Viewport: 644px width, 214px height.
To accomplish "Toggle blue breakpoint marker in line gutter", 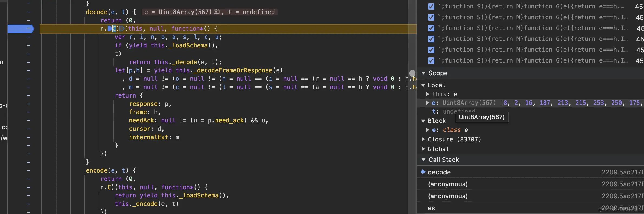I will (21, 28).
